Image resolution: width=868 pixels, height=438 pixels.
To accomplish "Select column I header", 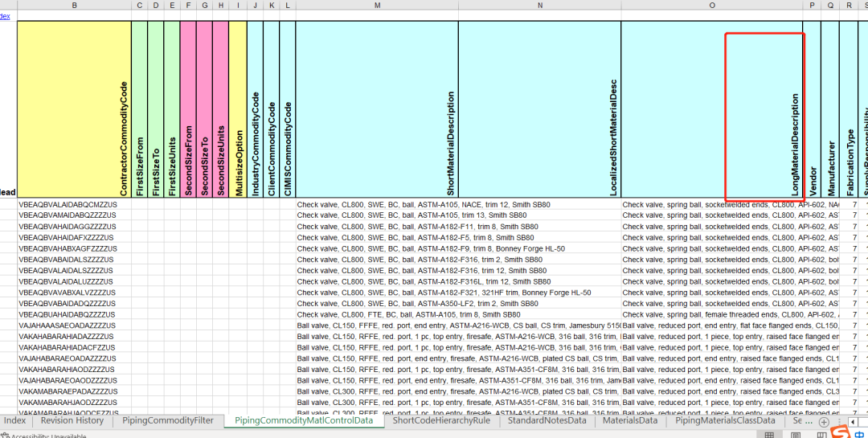I will [237, 5].
